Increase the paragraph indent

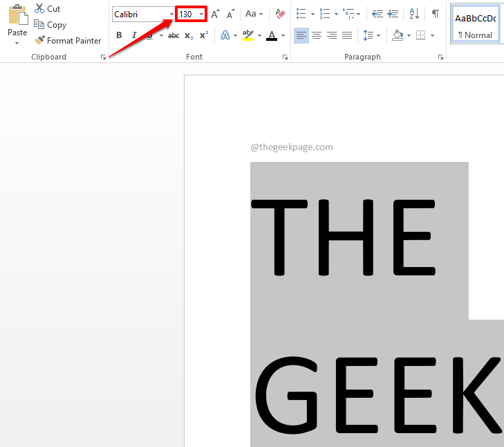coord(393,14)
